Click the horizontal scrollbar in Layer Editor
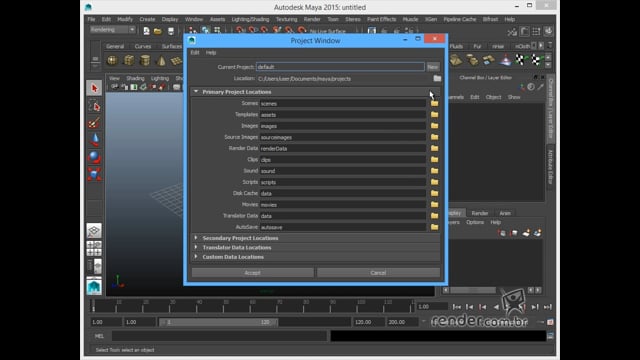This screenshot has height=360, width=640. tap(473, 290)
